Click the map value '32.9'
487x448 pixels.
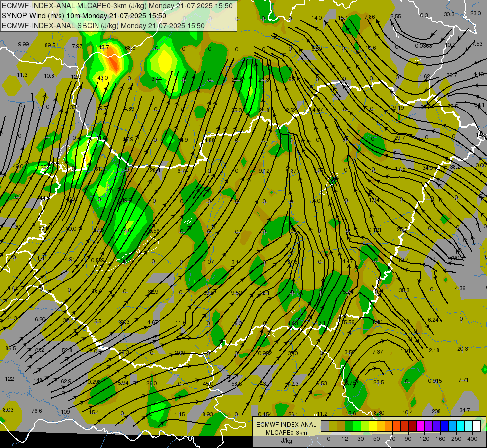point(153,292)
